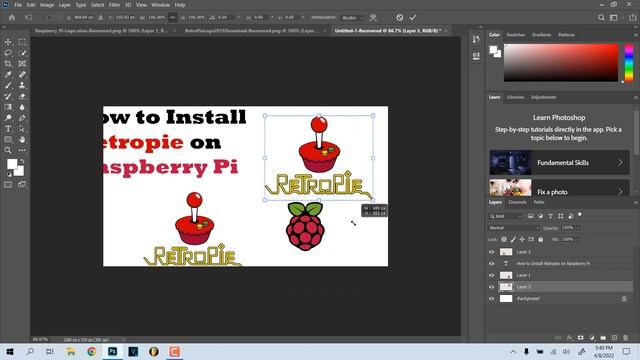Open the Edit Toolbar three-dots button

point(22,150)
